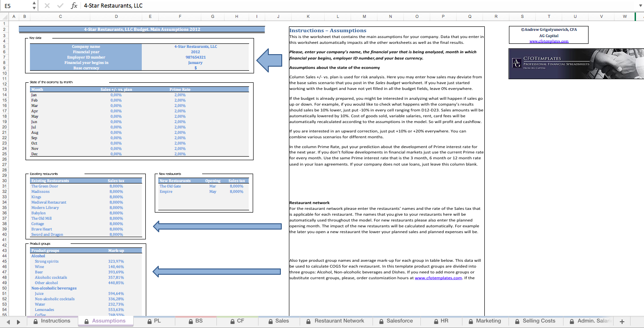Select financial year begins value January

tap(195, 63)
